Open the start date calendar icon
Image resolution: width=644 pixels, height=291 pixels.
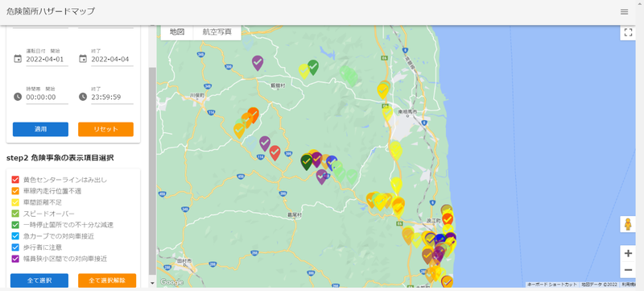point(18,59)
